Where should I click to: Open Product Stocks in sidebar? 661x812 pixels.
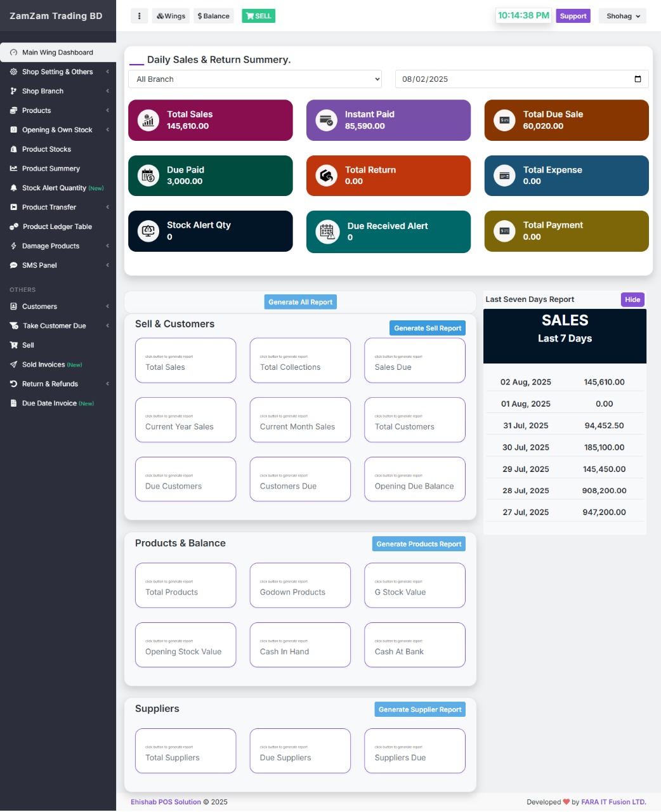(46, 149)
